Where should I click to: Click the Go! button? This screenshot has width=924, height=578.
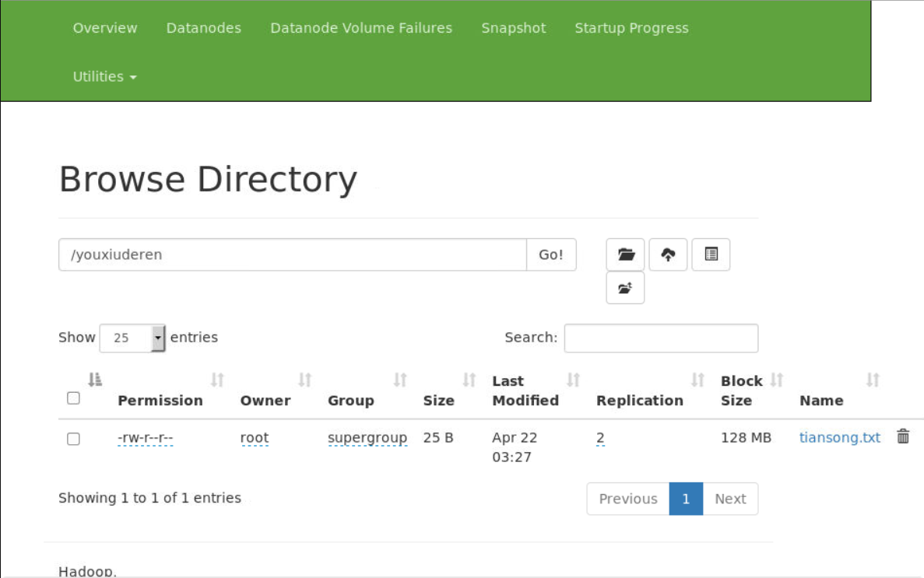[551, 254]
